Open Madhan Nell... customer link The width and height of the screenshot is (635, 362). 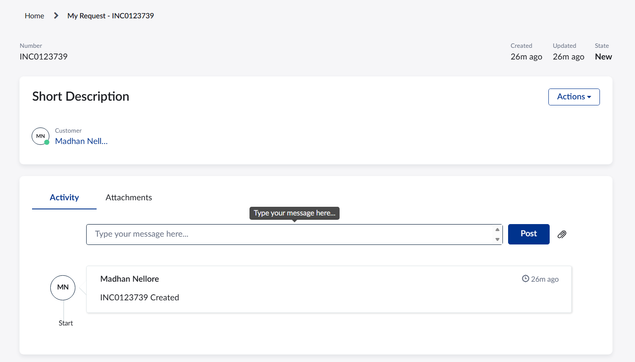pyautogui.click(x=81, y=141)
